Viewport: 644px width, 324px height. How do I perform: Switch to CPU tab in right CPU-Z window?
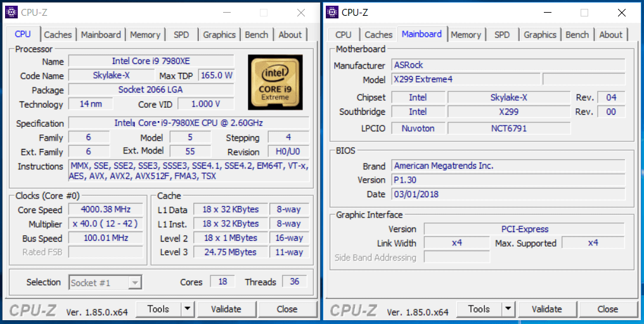[344, 35]
